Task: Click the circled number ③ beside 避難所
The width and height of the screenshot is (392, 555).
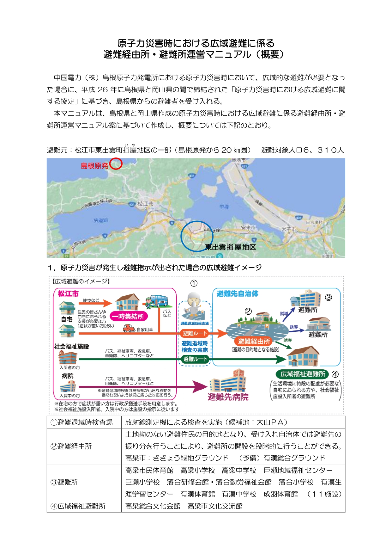Action: coord(329,298)
